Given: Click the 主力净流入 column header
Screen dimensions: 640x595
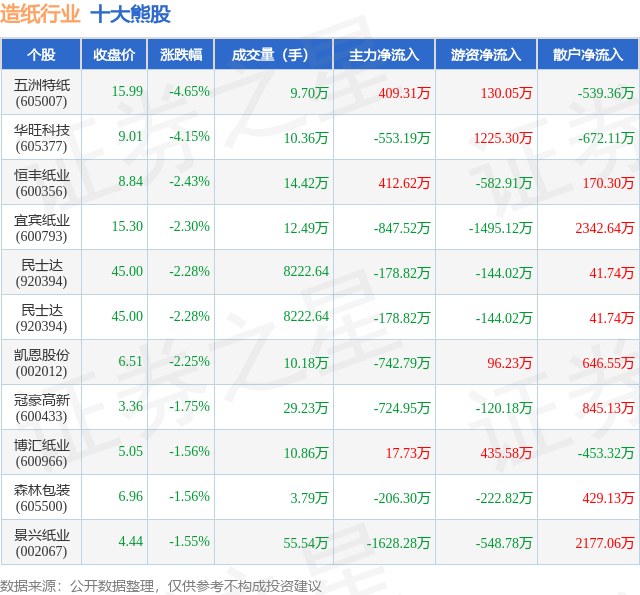Looking at the screenshot, I should (384, 54).
